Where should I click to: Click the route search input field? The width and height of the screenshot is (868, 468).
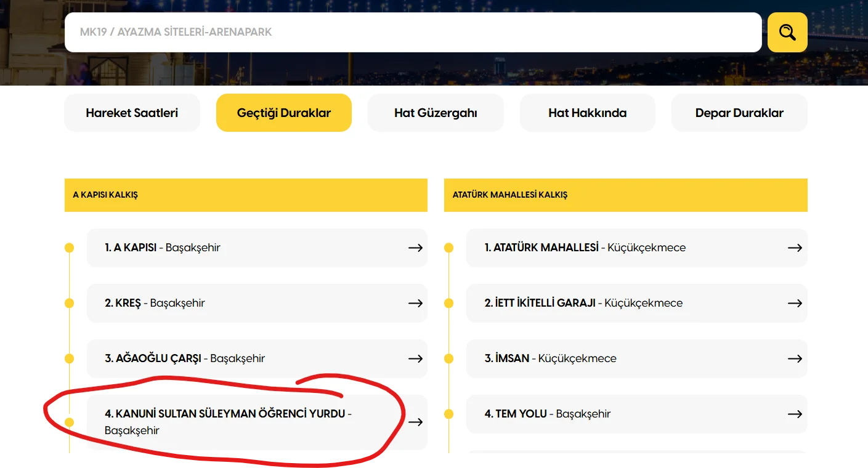pyautogui.click(x=413, y=32)
